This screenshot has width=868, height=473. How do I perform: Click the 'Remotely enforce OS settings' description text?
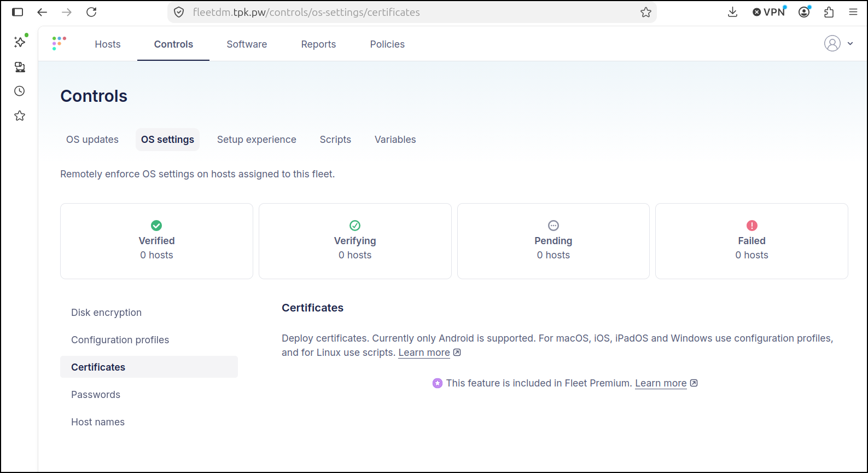pos(197,174)
